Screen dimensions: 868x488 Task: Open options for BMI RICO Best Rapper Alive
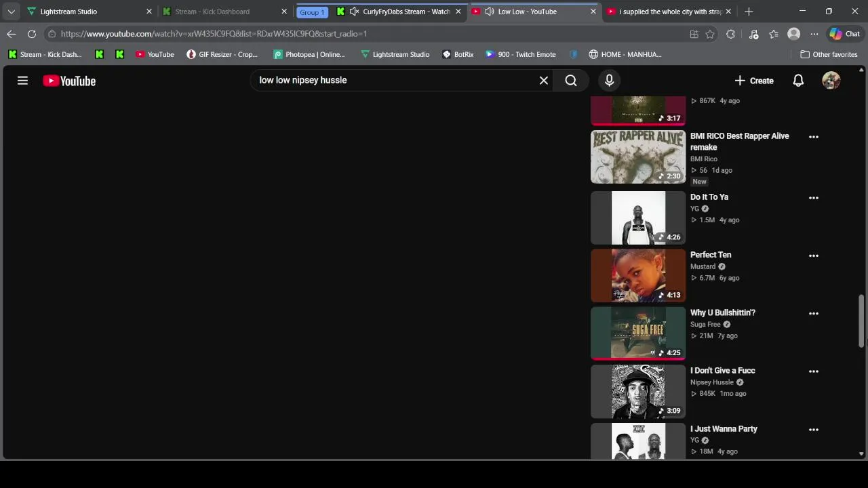(814, 137)
